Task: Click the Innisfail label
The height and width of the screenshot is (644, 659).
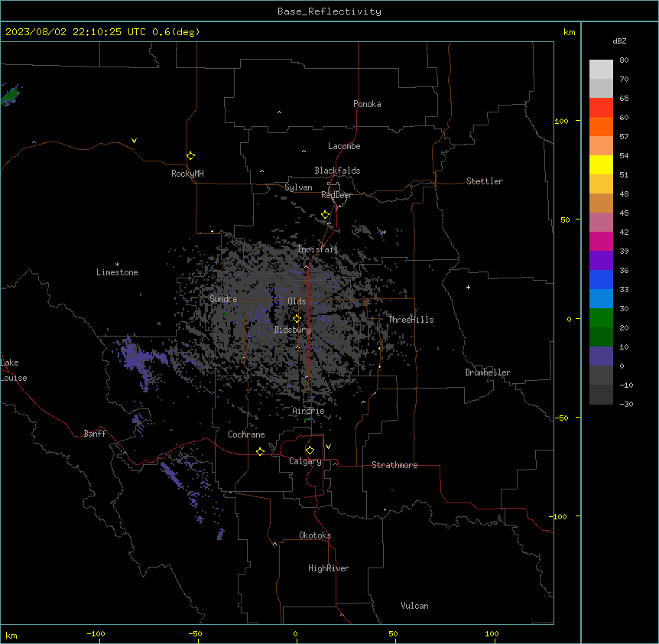Action: [x=317, y=249]
